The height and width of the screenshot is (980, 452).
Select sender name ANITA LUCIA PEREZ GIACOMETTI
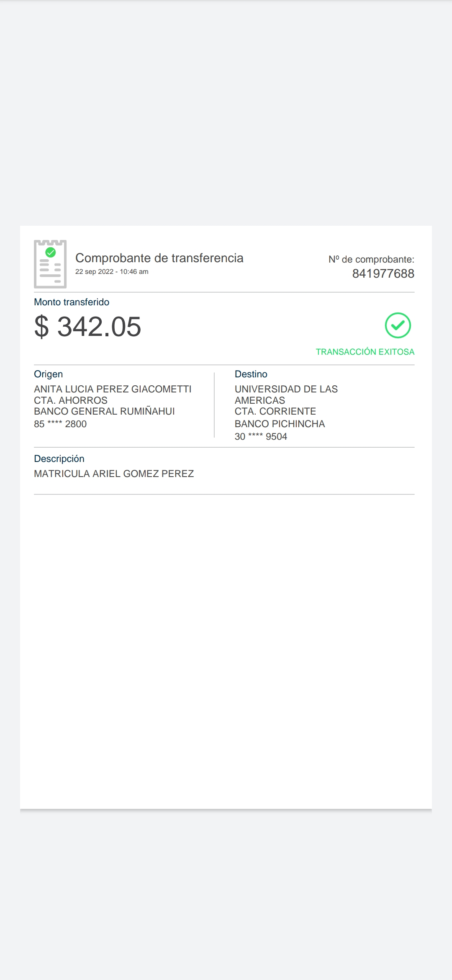pyautogui.click(x=113, y=389)
